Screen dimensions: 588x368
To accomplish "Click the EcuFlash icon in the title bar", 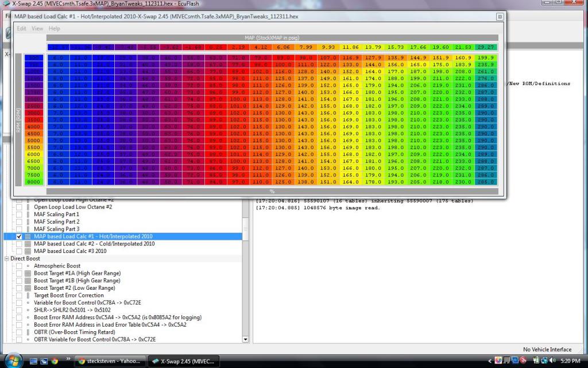I will coord(6,4).
